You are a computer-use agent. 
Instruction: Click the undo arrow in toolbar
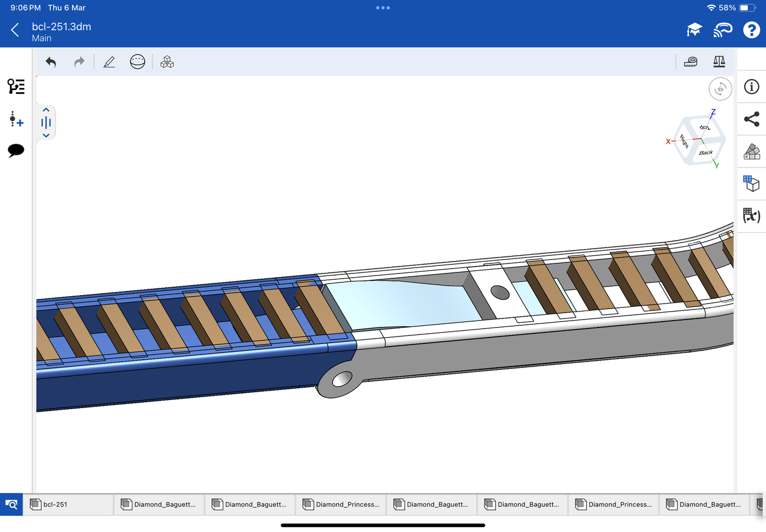click(x=51, y=63)
